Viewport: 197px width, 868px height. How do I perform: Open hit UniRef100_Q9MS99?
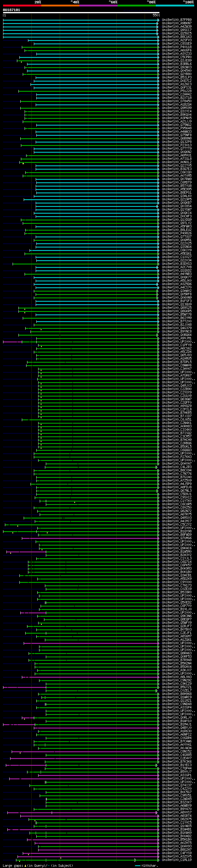pyautogui.click(x=177, y=108)
